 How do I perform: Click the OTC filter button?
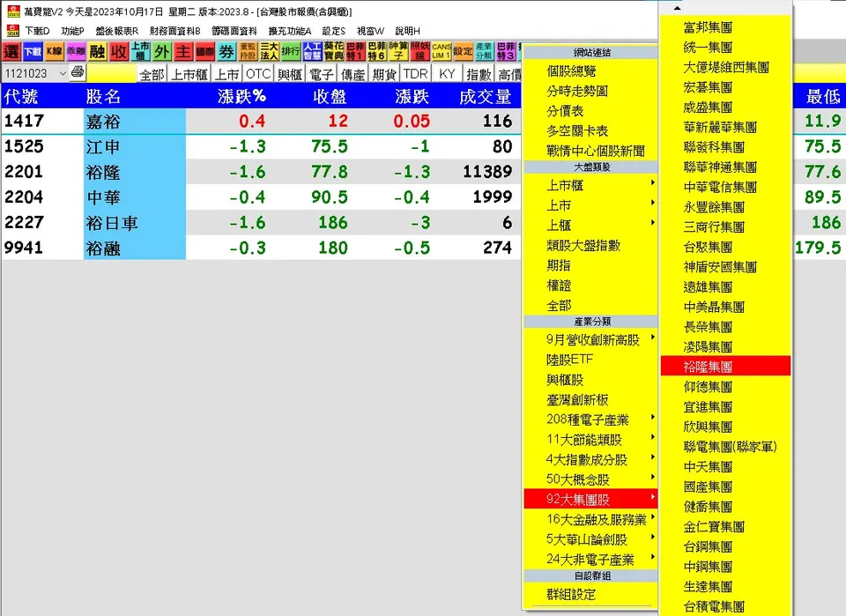point(258,74)
